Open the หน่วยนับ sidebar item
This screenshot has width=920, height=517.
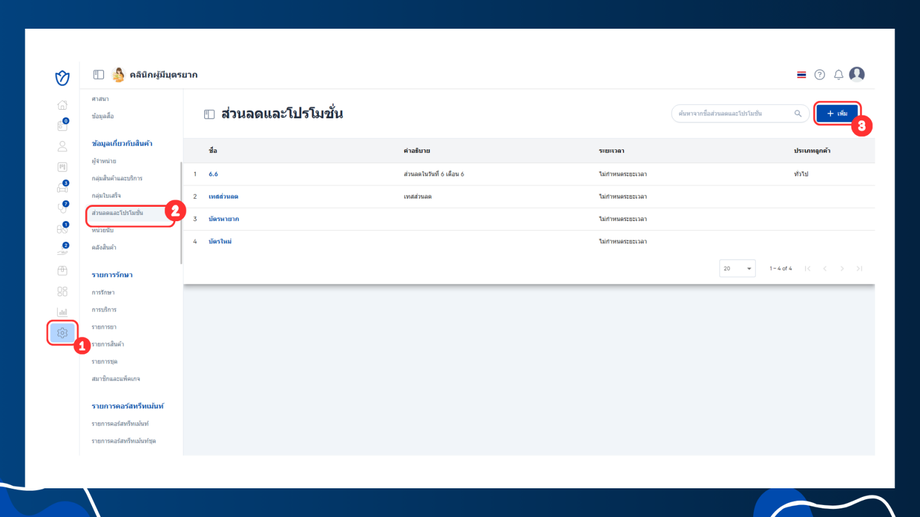(103, 230)
